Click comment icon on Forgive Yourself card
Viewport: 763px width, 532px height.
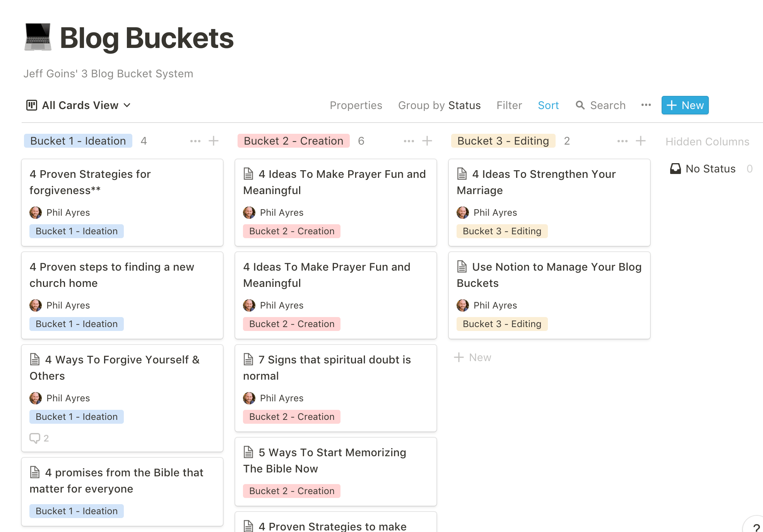pyautogui.click(x=35, y=438)
